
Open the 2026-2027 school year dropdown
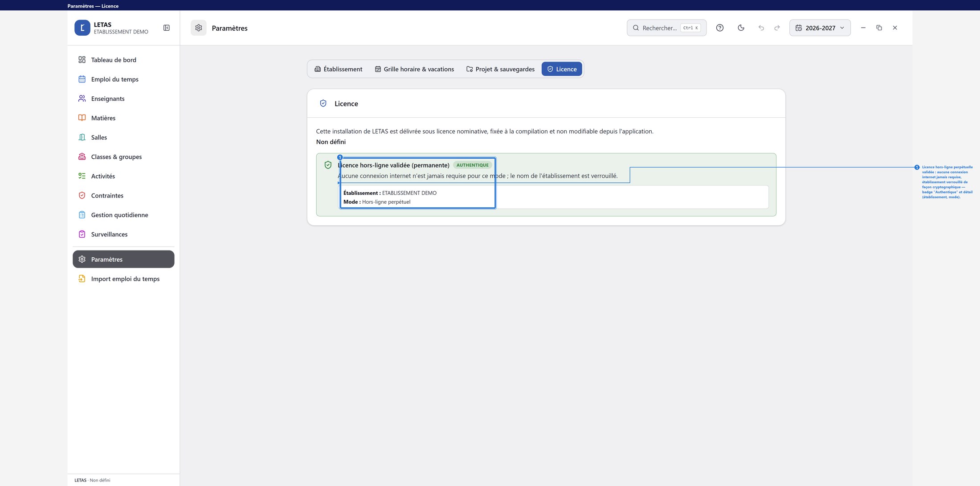[820, 28]
